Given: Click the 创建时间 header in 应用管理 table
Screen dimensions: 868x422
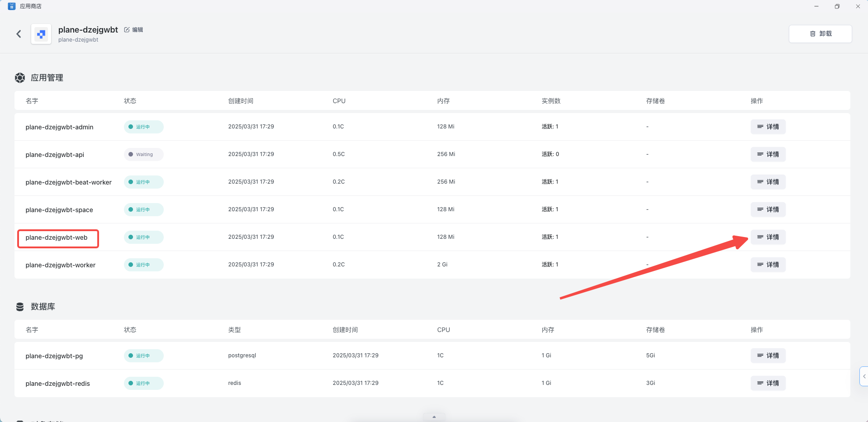Looking at the screenshot, I should pos(241,101).
